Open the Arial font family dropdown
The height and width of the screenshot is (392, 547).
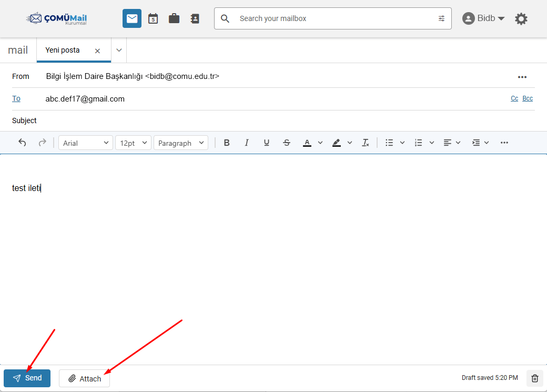coord(85,143)
